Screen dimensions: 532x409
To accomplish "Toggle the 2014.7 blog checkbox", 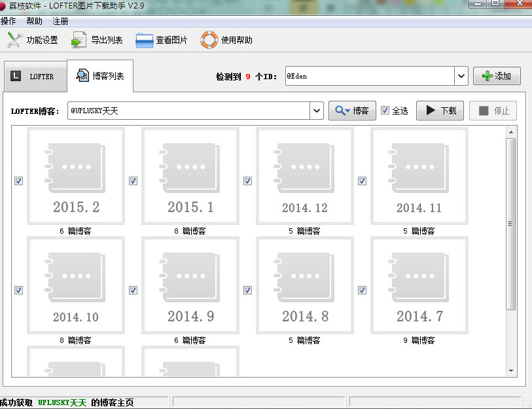I will [x=362, y=290].
